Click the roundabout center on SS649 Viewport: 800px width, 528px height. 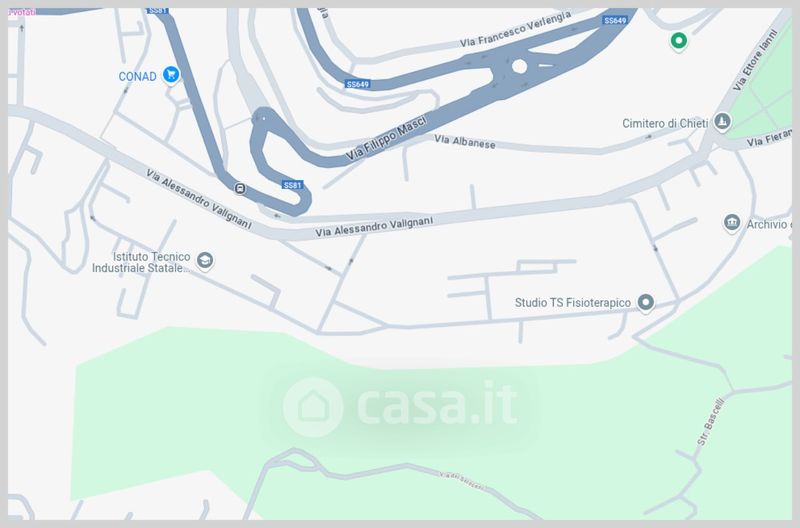519,66
